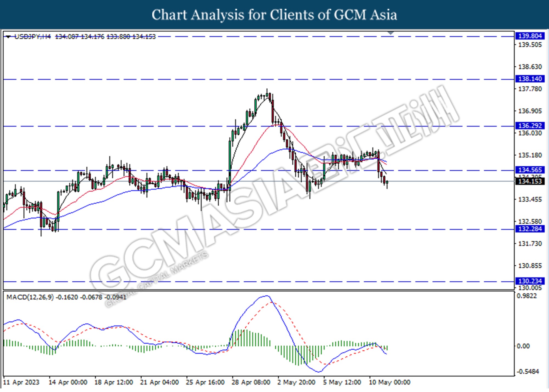The height and width of the screenshot is (392, 549).
Task: Click the 137.780 price scale value
Action: click(530, 89)
